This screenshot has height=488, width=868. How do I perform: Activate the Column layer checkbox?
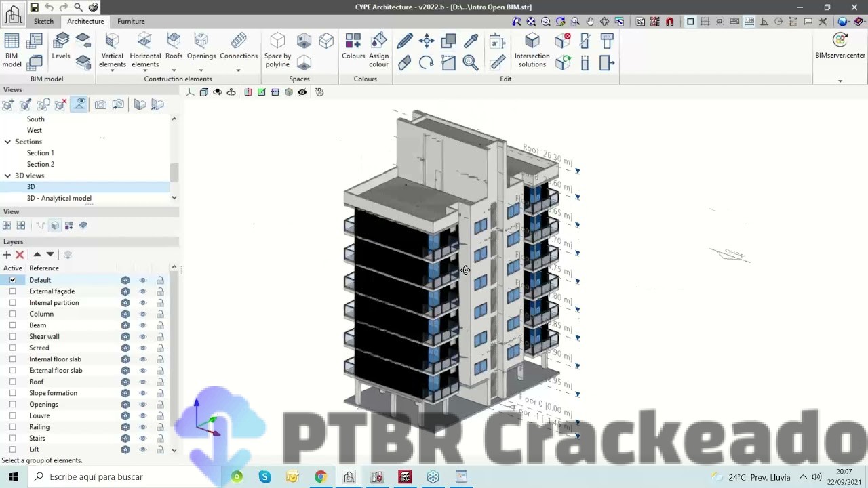point(12,314)
